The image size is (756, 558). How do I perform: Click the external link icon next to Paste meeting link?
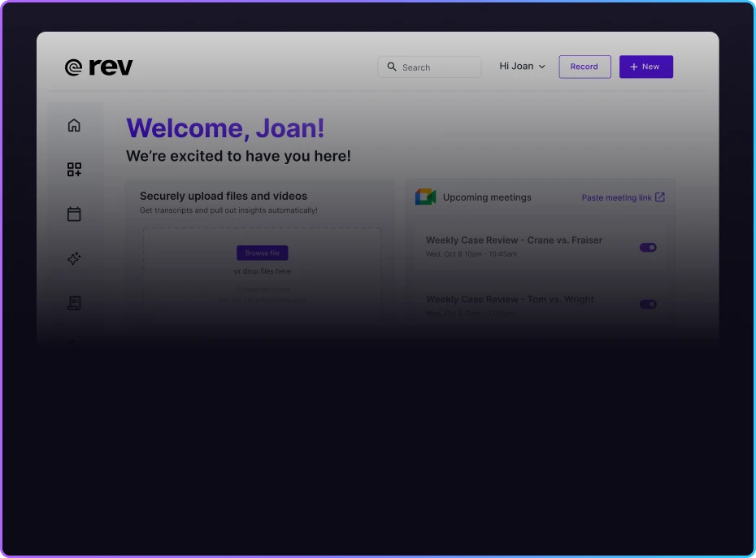(x=659, y=197)
